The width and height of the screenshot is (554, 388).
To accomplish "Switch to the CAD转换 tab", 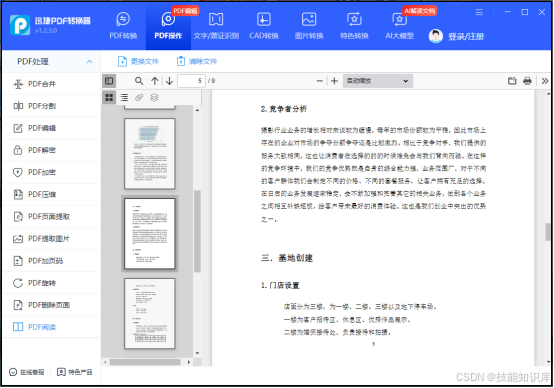I will [264, 26].
